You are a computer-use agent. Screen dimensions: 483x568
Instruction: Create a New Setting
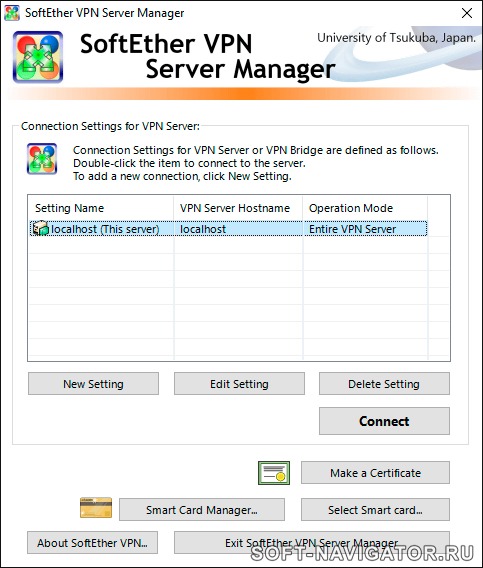[93, 384]
